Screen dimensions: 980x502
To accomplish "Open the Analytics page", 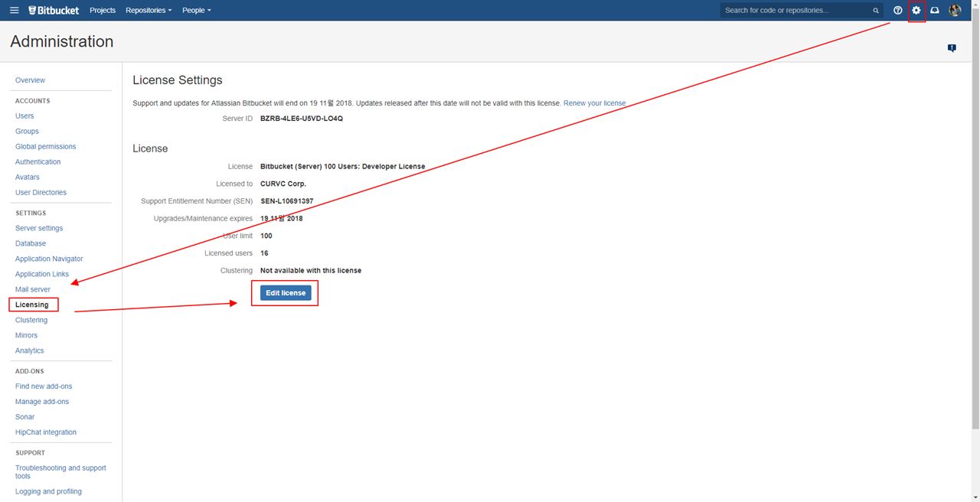I will pyautogui.click(x=30, y=351).
